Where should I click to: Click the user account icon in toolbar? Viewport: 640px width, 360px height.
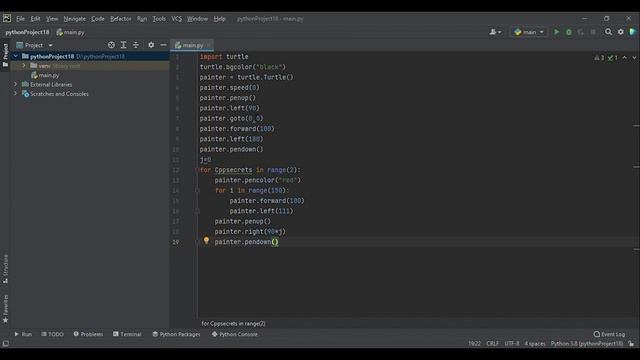point(495,32)
